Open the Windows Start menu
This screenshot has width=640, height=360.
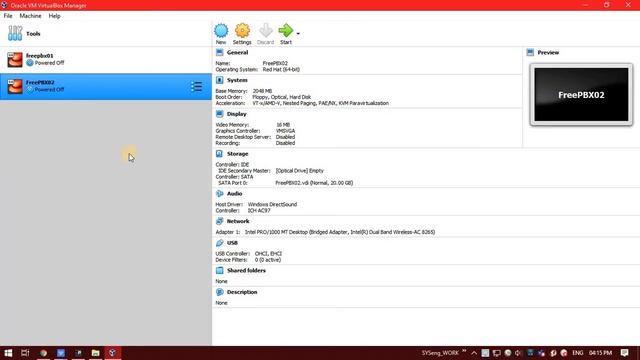tap(8, 353)
